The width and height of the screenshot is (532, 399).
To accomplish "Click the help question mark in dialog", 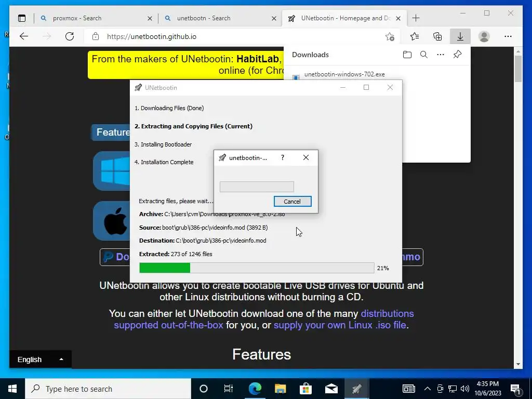I will (x=283, y=157).
